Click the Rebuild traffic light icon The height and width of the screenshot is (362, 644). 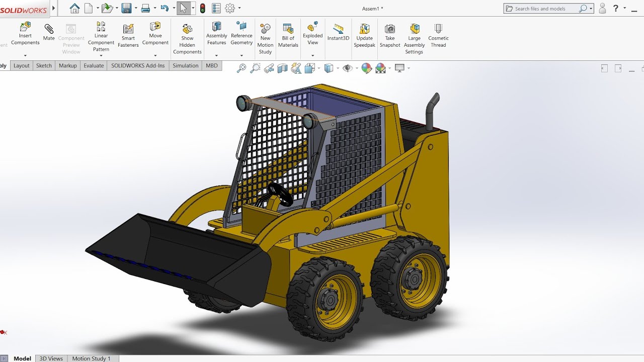(x=203, y=8)
